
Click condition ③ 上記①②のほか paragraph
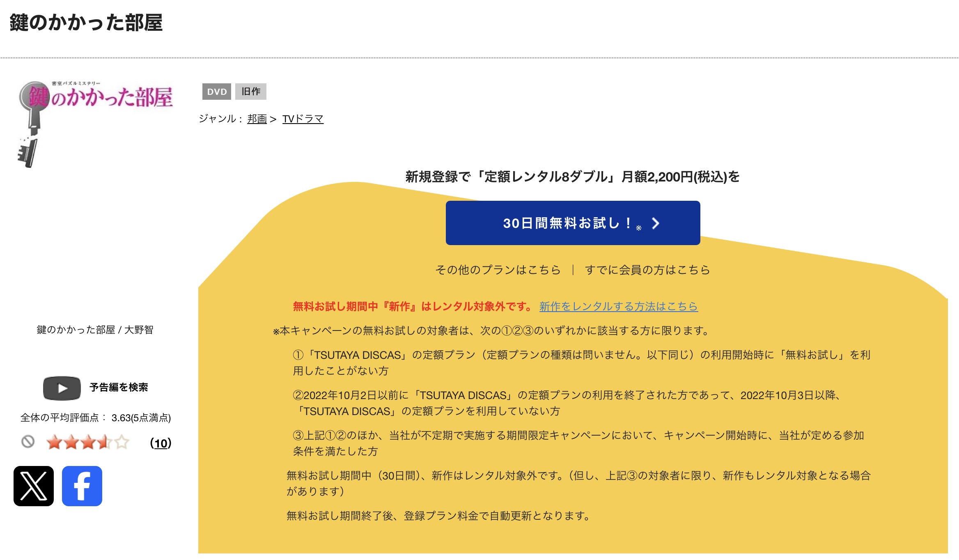coord(579,443)
